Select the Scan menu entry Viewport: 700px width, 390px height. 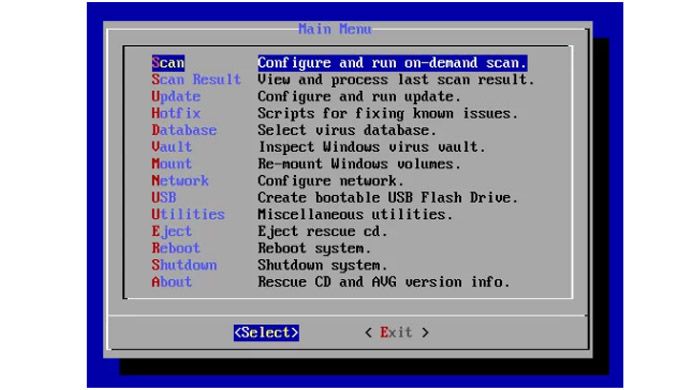tap(168, 63)
